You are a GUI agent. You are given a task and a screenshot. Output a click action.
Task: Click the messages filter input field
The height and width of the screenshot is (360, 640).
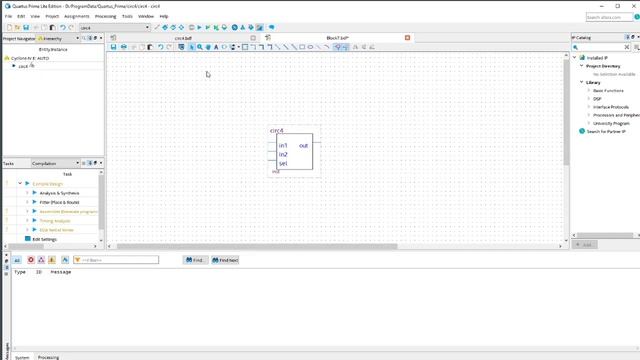coord(116,260)
